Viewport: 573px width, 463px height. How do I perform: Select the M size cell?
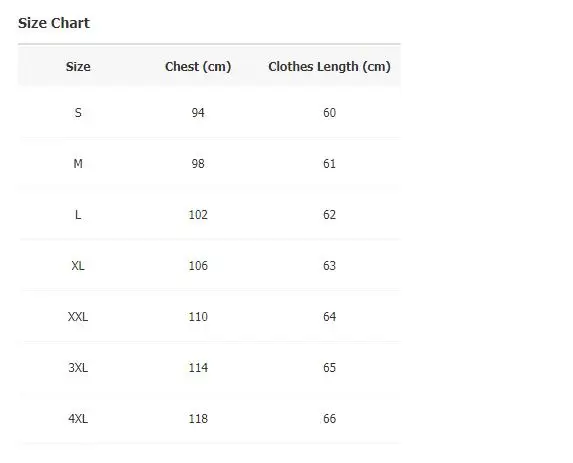(78, 164)
